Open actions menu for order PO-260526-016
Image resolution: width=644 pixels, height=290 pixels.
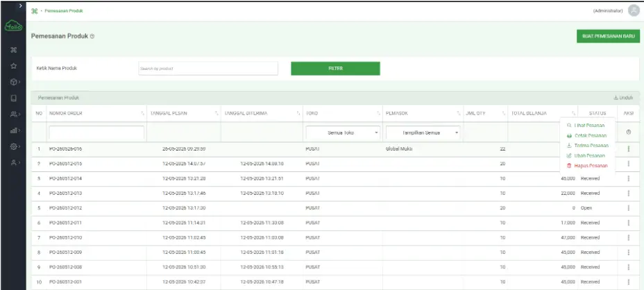629,149
